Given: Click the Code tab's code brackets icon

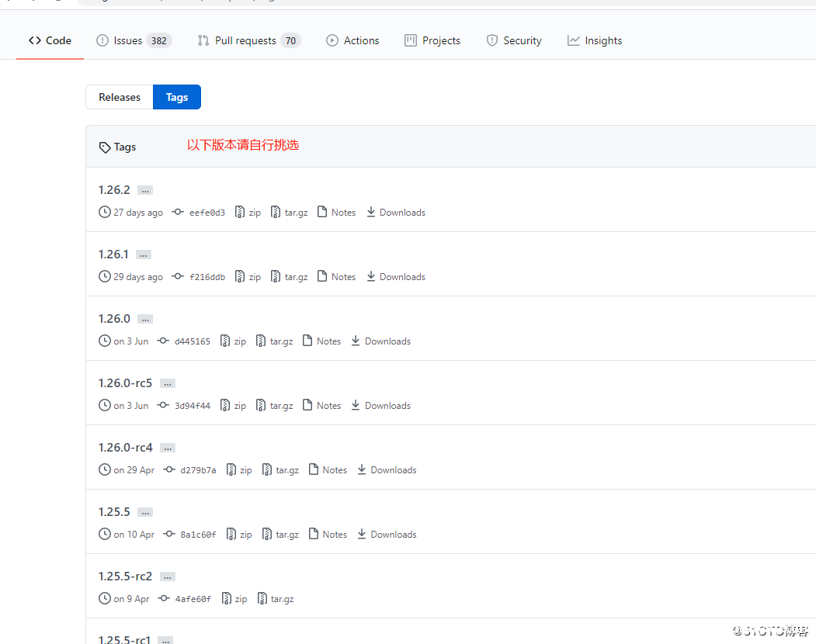Looking at the screenshot, I should 34,40.
